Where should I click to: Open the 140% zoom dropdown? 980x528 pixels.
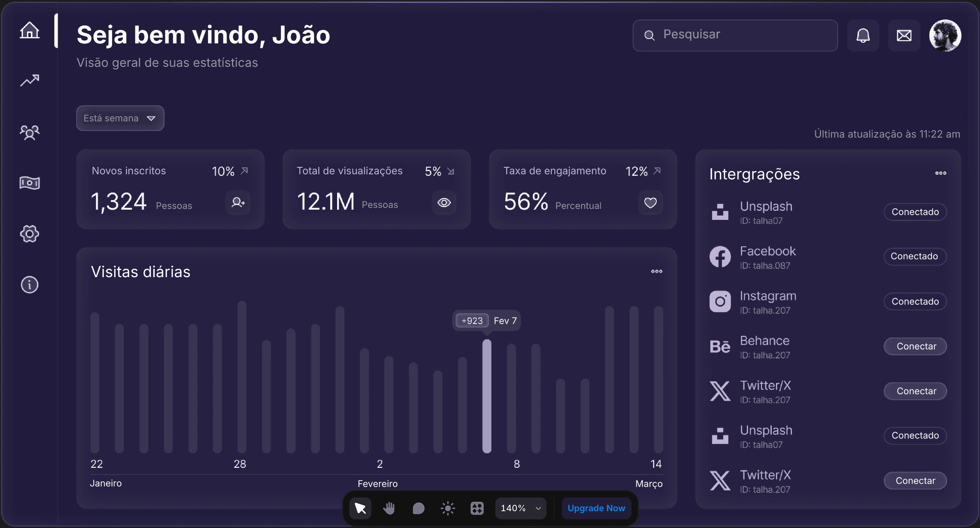tap(520, 508)
